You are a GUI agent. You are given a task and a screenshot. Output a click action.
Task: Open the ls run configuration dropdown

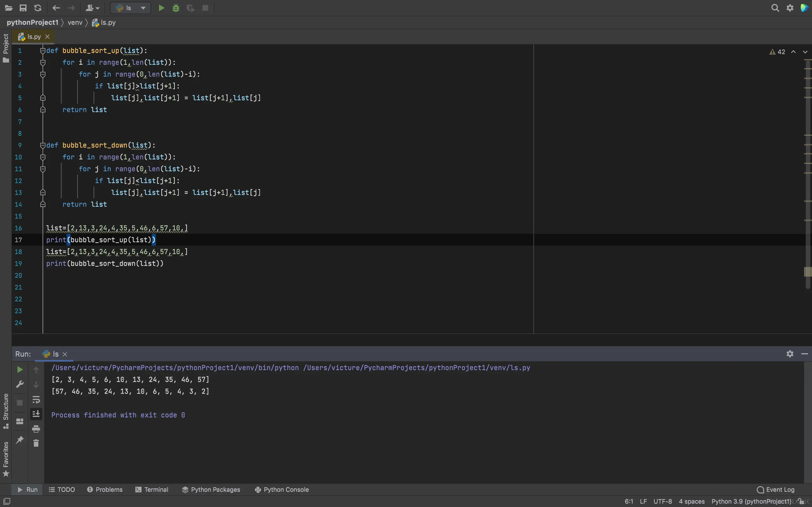point(131,8)
